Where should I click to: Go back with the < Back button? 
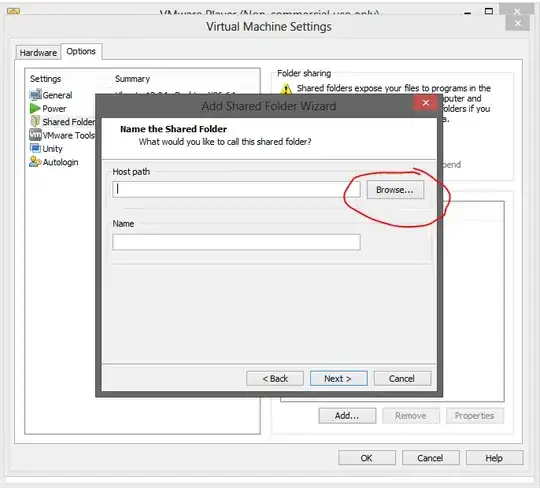pos(275,378)
